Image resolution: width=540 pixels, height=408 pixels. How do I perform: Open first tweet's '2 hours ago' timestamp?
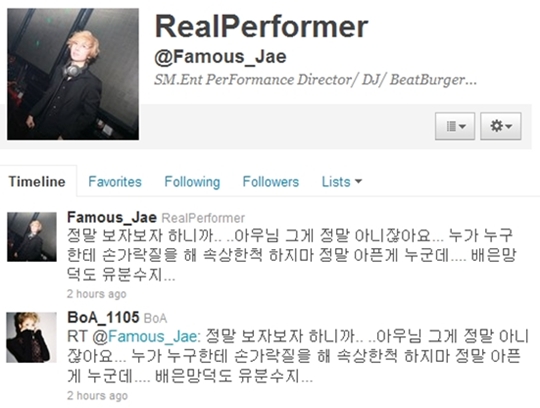point(97,294)
